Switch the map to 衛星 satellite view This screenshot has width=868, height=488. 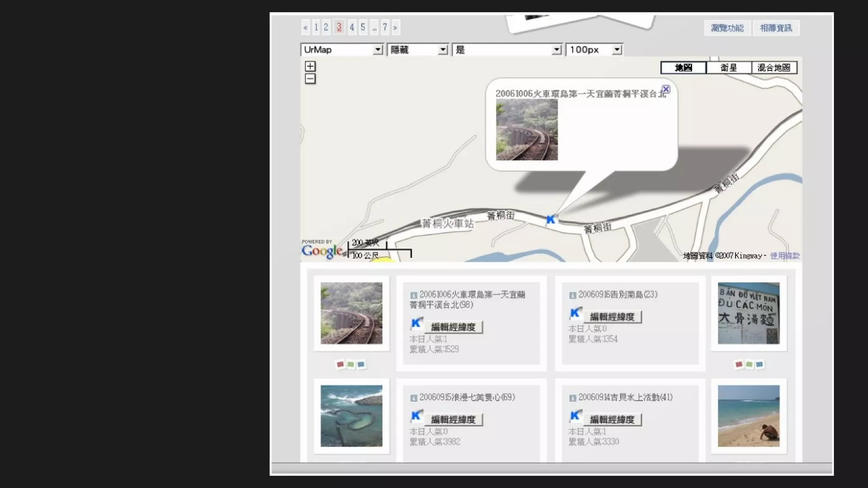pyautogui.click(x=729, y=68)
